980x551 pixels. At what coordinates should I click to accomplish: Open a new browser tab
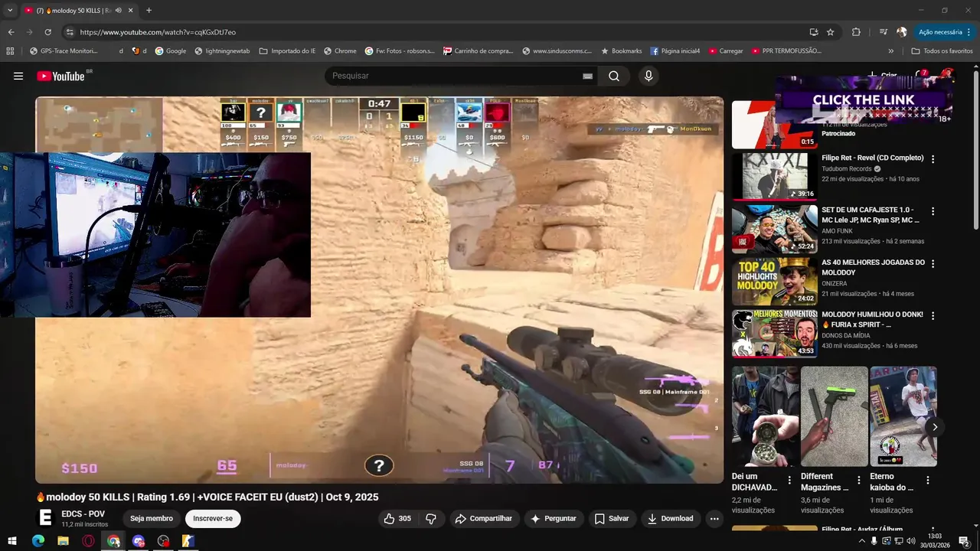[x=149, y=11]
